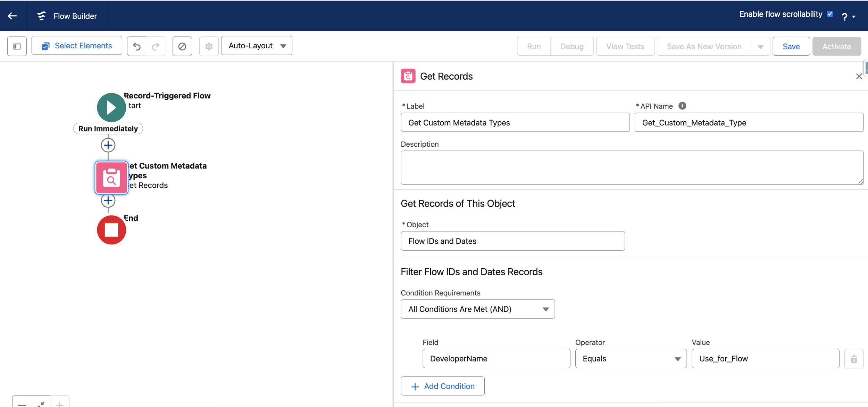Show API Name info tooltip
The image size is (868, 407).
click(x=682, y=106)
